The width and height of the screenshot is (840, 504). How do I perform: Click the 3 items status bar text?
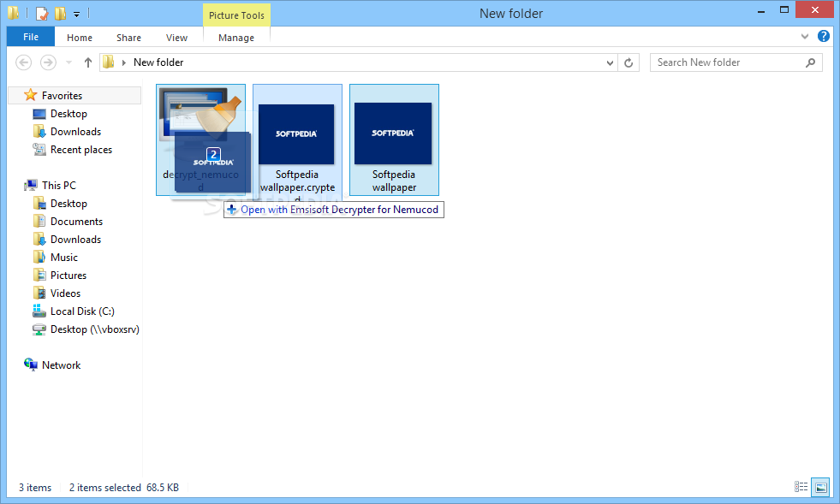point(35,488)
